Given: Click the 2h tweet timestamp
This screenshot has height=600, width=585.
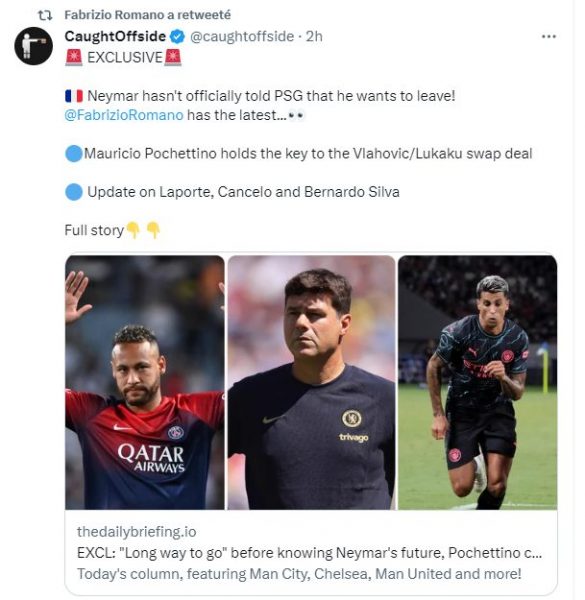Looking at the screenshot, I should (314, 37).
